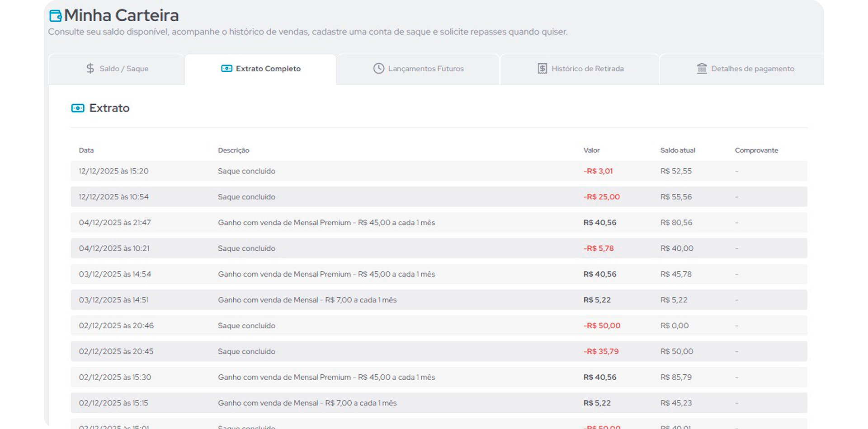The image size is (868, 429).
Task: Click the dollar sign icon on Saldo tab
Action: coord(90,69)
